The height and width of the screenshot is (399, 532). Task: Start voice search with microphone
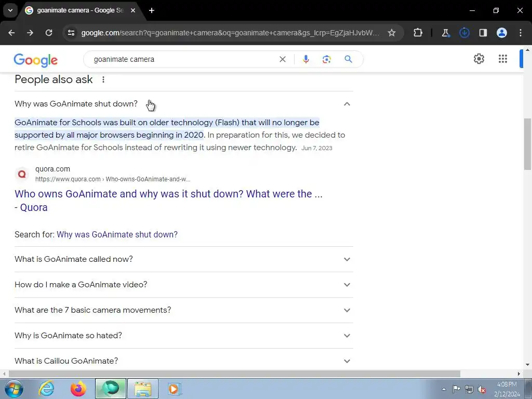tap(305, 59)
